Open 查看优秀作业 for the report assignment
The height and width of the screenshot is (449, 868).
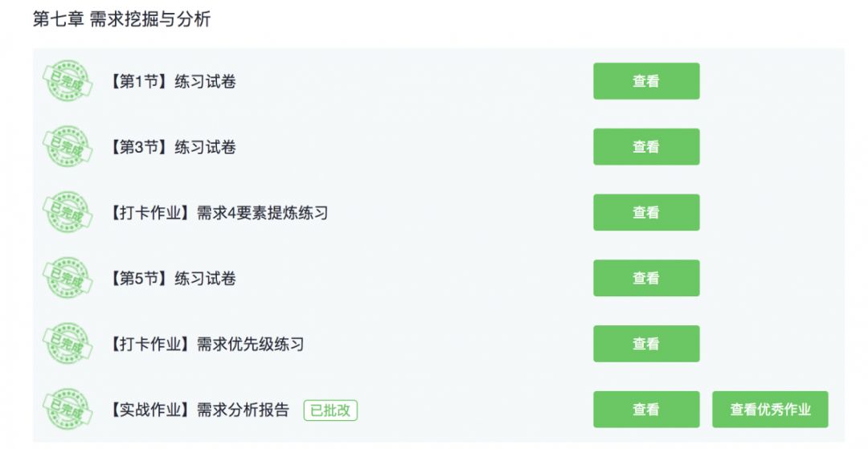[770, 410]
